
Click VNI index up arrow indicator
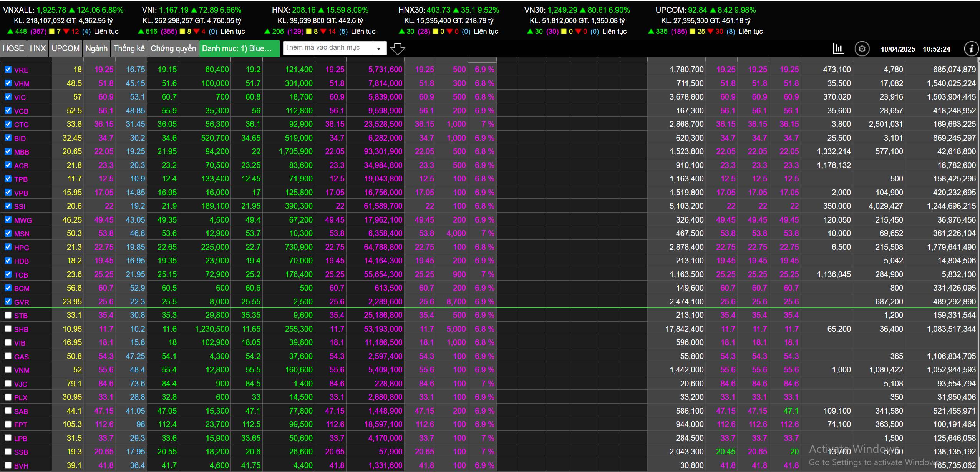coord(194,10)
